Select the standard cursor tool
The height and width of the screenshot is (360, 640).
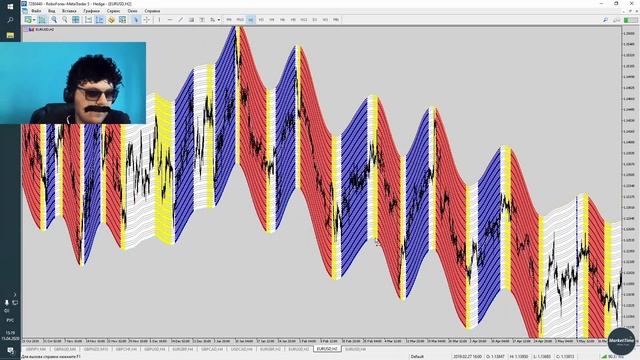point(136,20)
